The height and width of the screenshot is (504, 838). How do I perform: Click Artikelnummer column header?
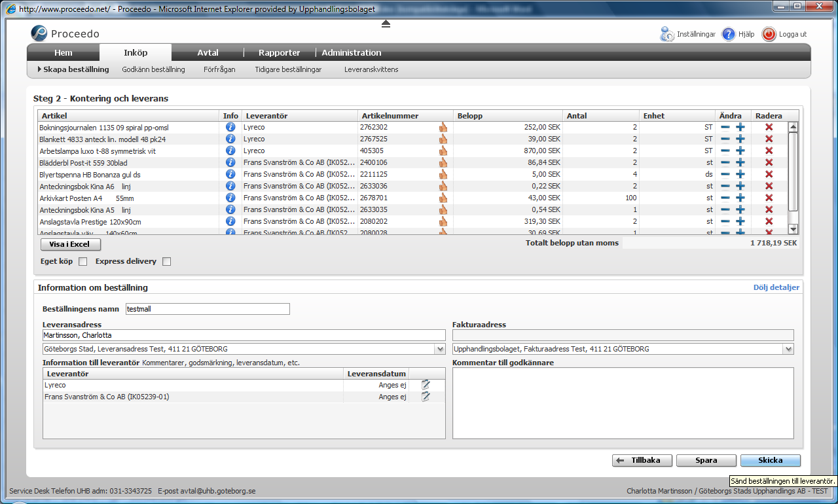(406, 116)
